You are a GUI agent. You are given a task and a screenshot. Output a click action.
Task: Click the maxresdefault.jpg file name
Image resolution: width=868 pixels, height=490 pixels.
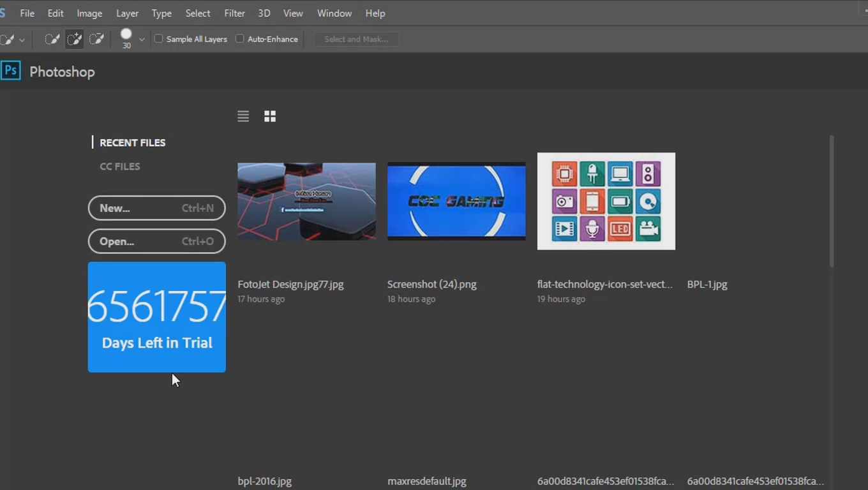(427, 481)
